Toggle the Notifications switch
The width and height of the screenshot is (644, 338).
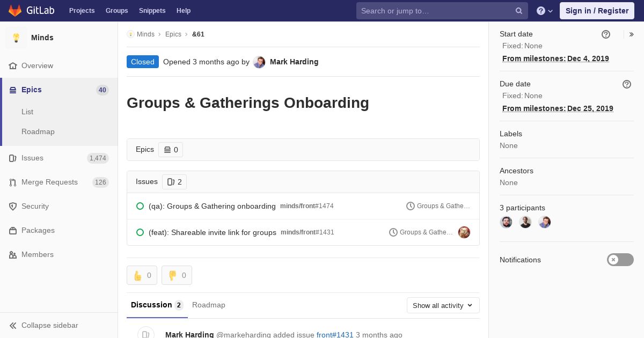tap(620, 260)
